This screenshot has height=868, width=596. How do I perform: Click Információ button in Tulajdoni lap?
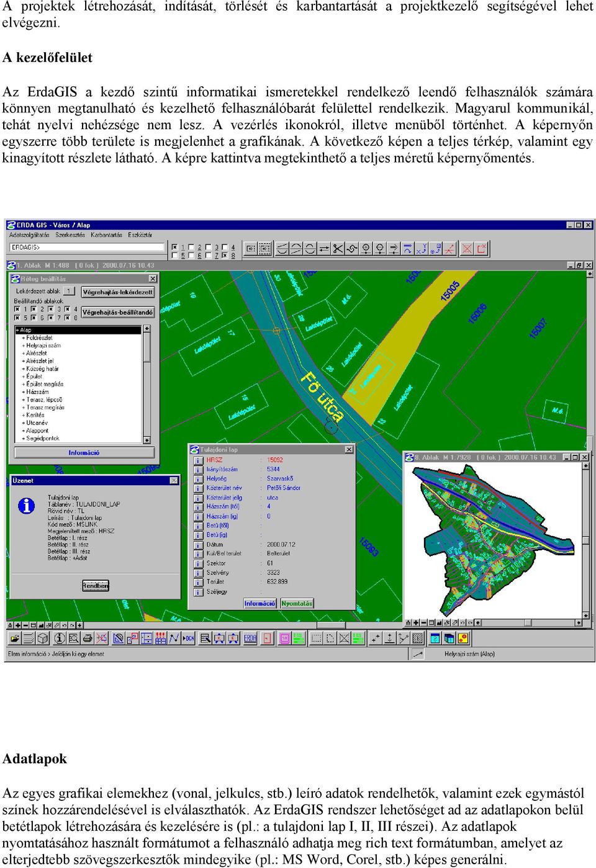pyautogui.click(x=260, y=603)
